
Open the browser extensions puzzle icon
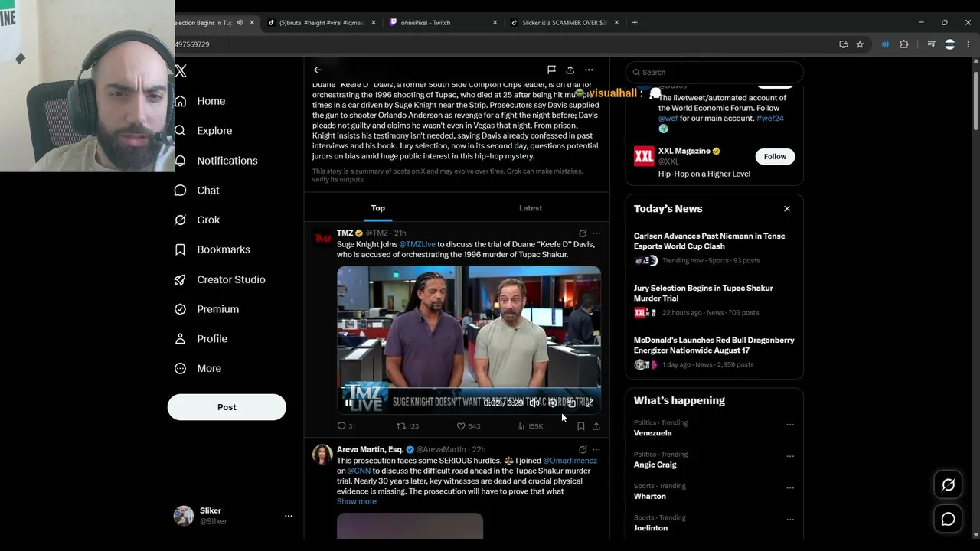point(904,44)
